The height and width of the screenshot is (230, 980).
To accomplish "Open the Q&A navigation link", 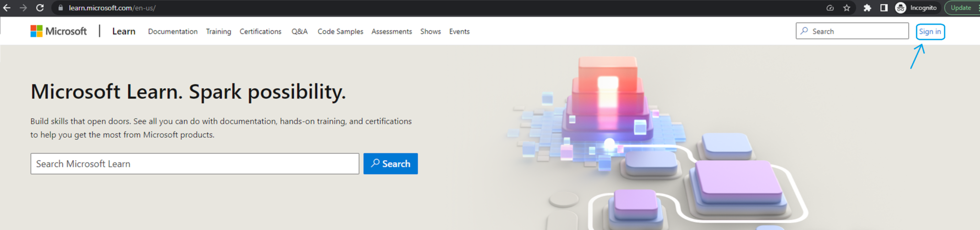I will tap(300, 32).
